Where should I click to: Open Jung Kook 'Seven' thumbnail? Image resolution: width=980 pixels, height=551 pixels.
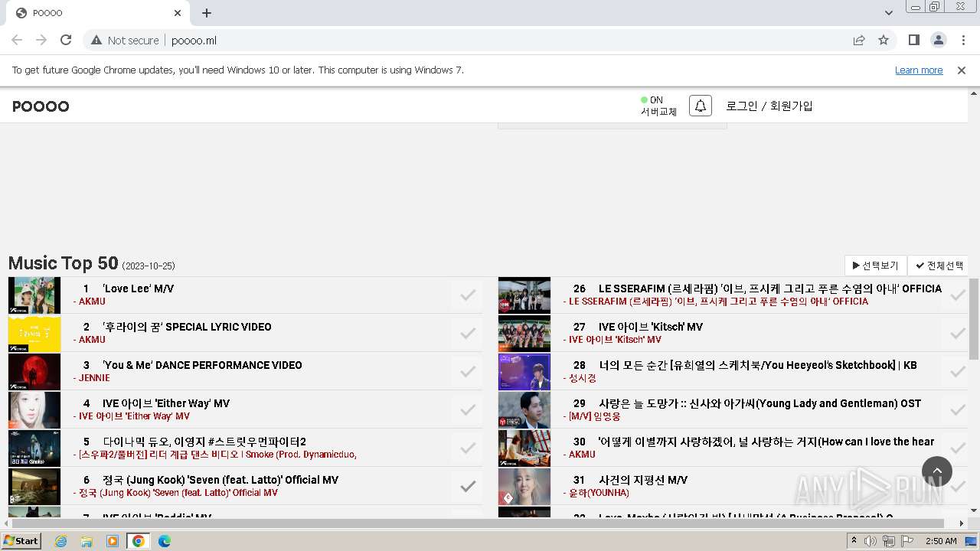tap(34, 487)
